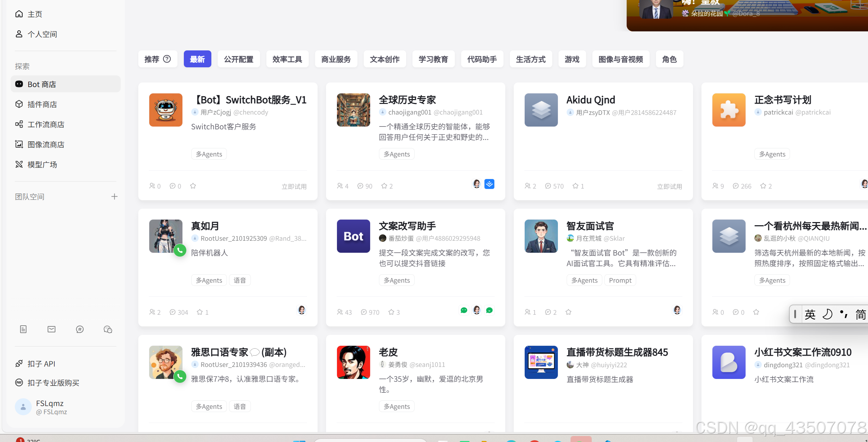Select the 代码助手 category tab

[x=482, y=59]
